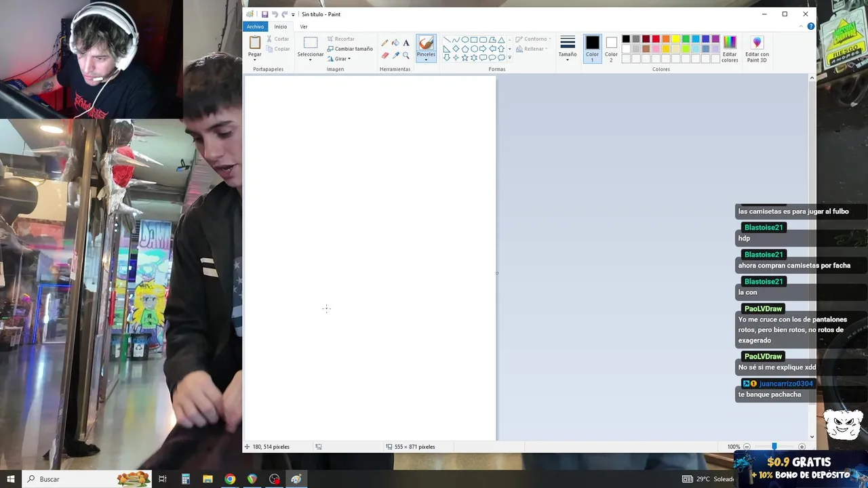Pick the right triangle shape
Image resolution: width=868 pixels, height=488 pixels.
coord(447,49)
